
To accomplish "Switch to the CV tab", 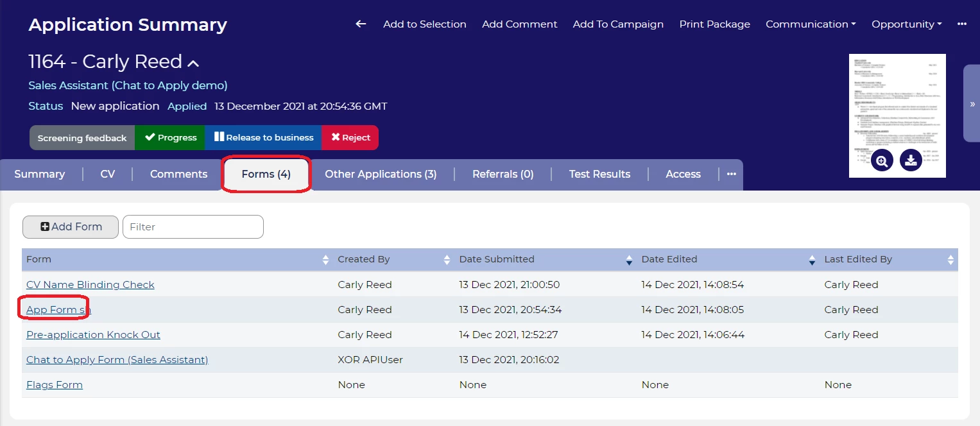I will click(108, 174).
